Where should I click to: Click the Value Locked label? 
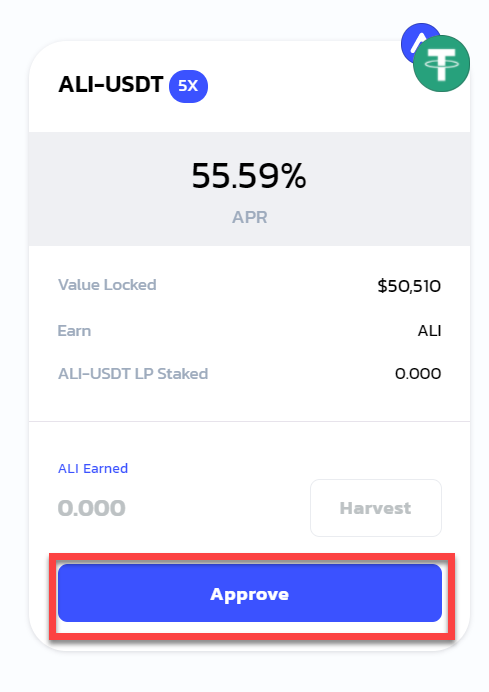pos(107,285)
